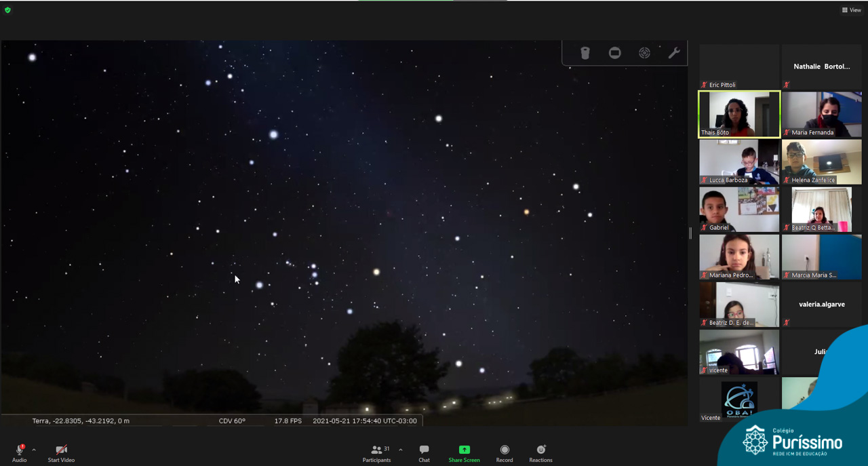Open the Zoom Chat panel

pos(424,453)
